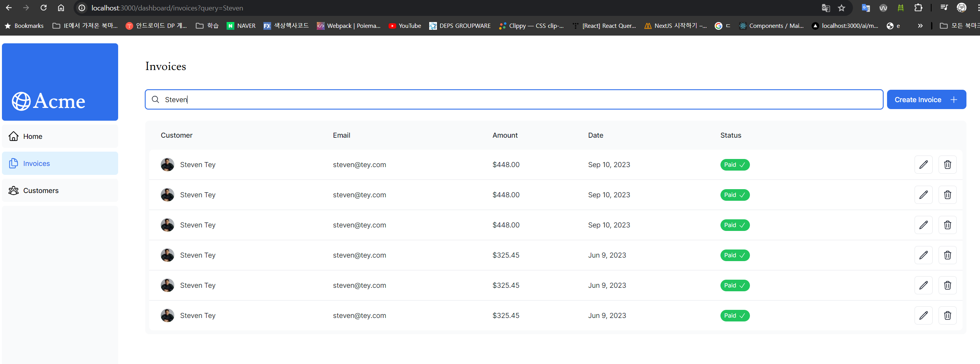Click the translate page icon in address bar

(825, 8)
